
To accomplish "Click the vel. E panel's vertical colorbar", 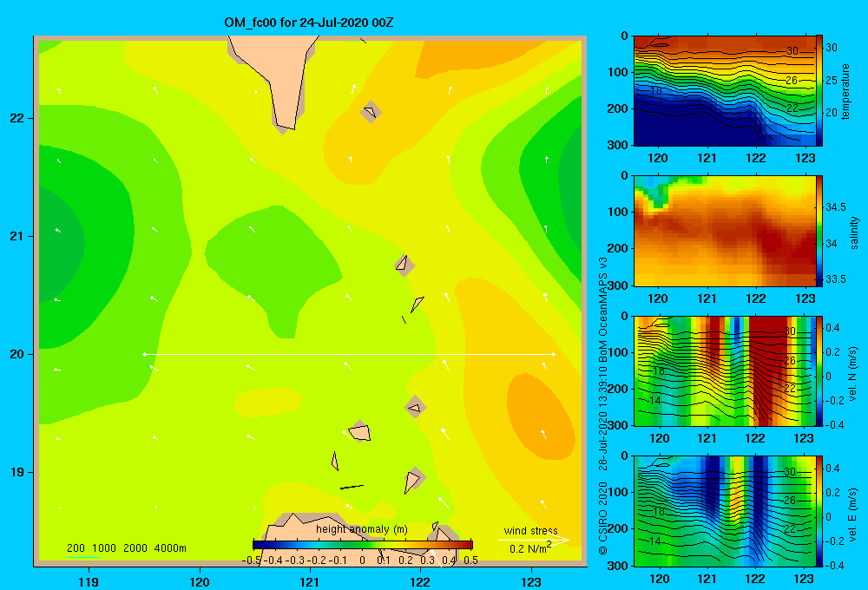I will coord(819,511).
